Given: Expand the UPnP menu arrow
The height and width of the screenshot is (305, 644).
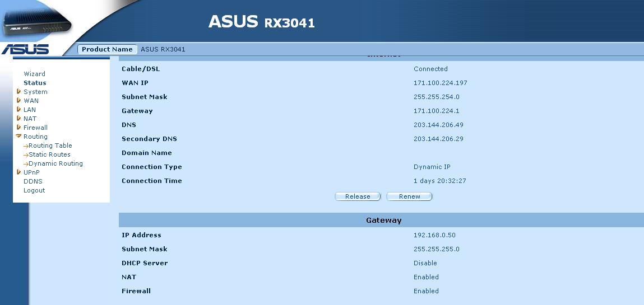Looking at the screenshot, I should point(18,172).
